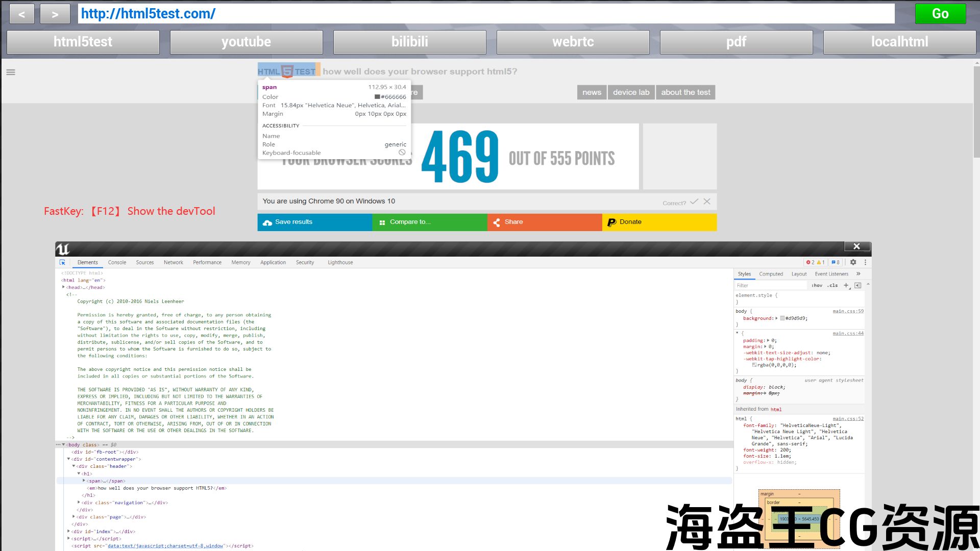
Task: Open the main.css:59 source link
Action: pyautogui.click(x=848, y=311)
